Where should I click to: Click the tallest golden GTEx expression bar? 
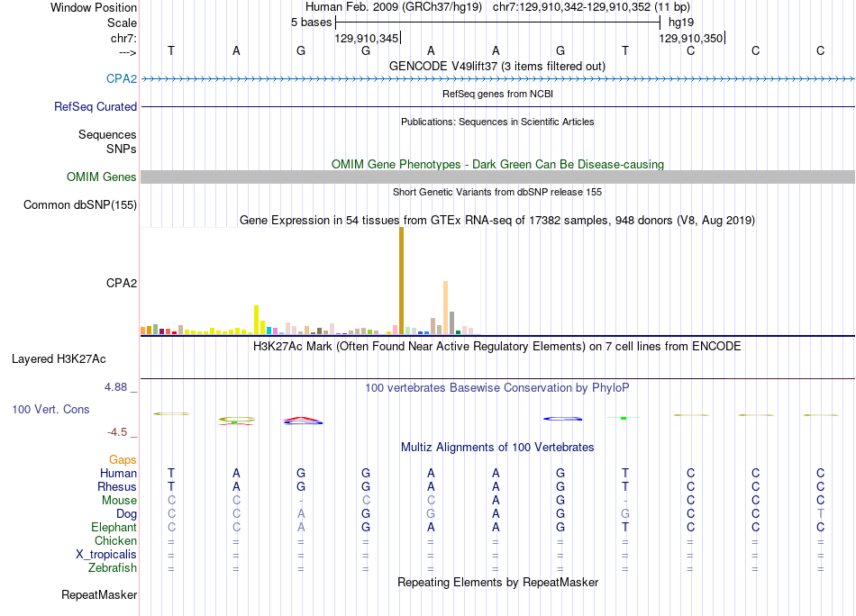pos(401,280)
